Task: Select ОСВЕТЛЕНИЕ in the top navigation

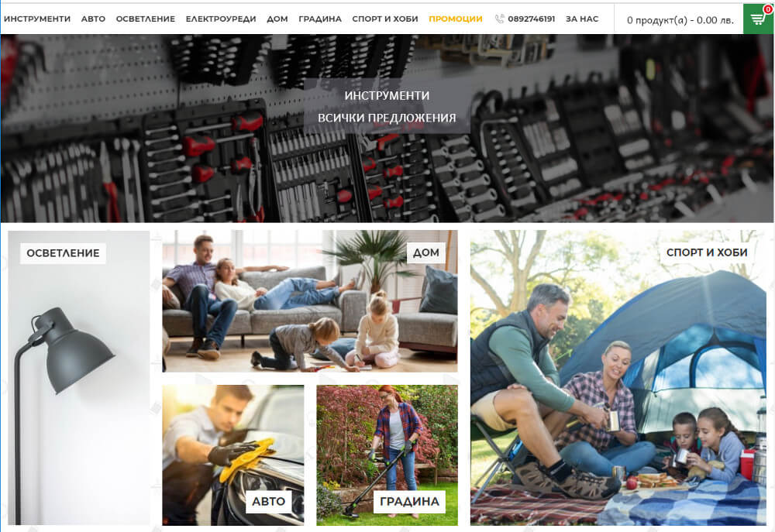Action: [146, 19]
